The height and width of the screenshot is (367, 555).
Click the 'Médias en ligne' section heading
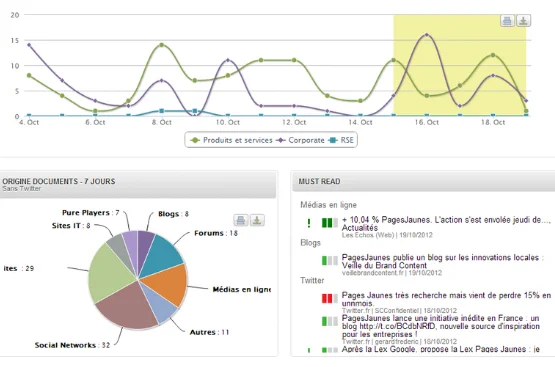[328, 205]
